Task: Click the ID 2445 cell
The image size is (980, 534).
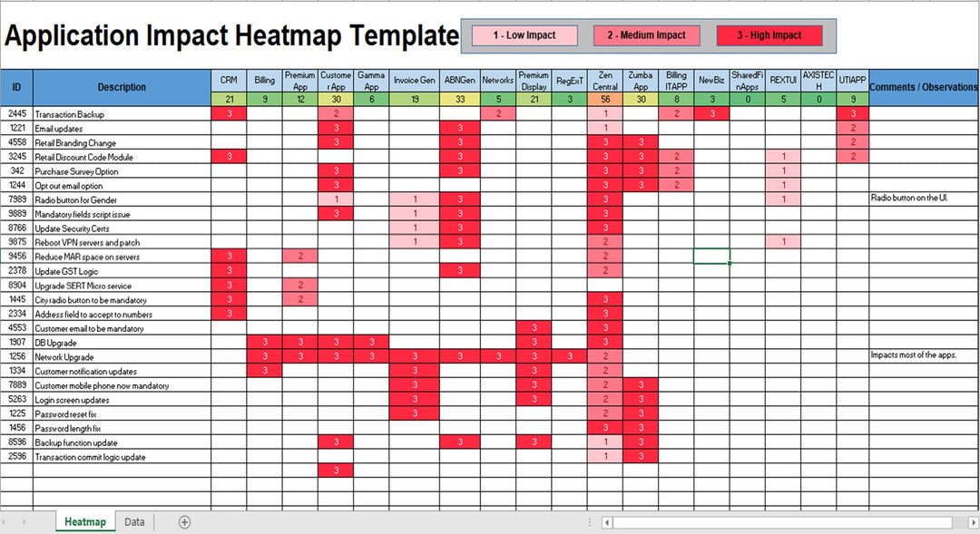Action: (16, 113)
